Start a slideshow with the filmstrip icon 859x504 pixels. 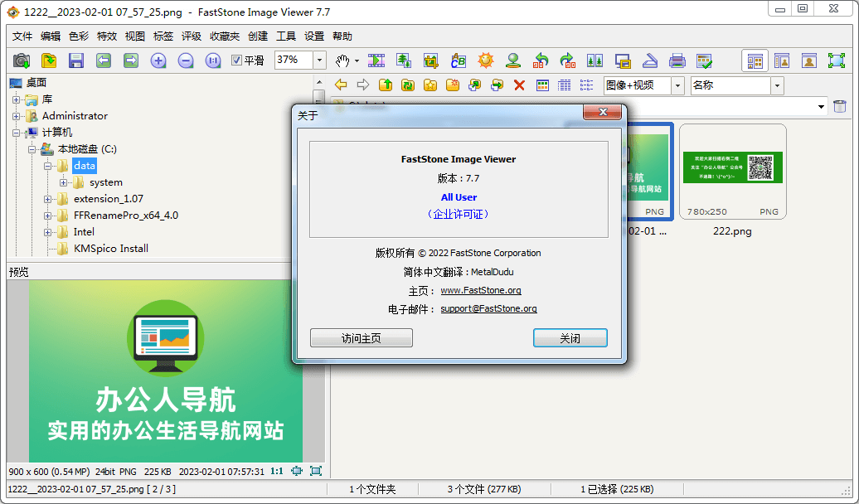[x=376, y=61]
